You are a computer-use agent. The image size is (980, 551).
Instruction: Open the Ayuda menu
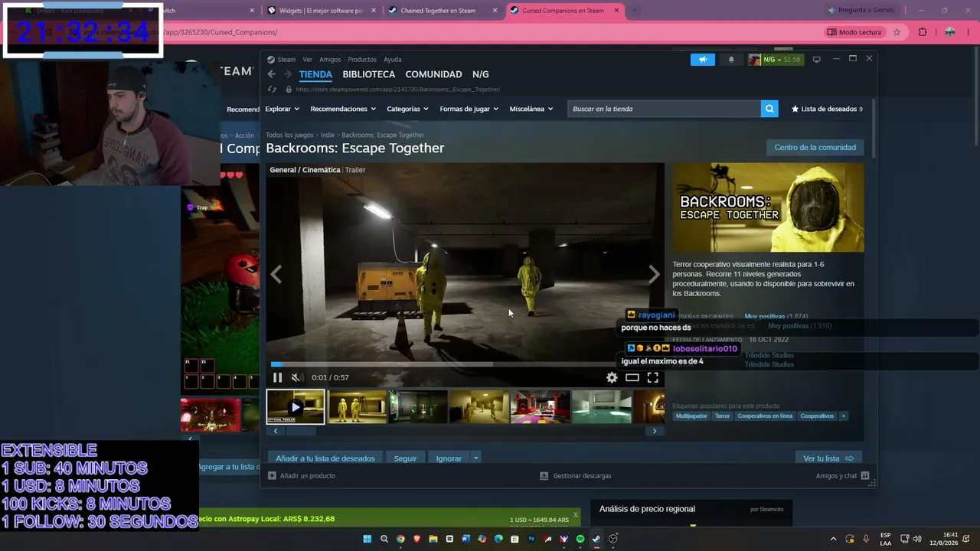point(392,59)
